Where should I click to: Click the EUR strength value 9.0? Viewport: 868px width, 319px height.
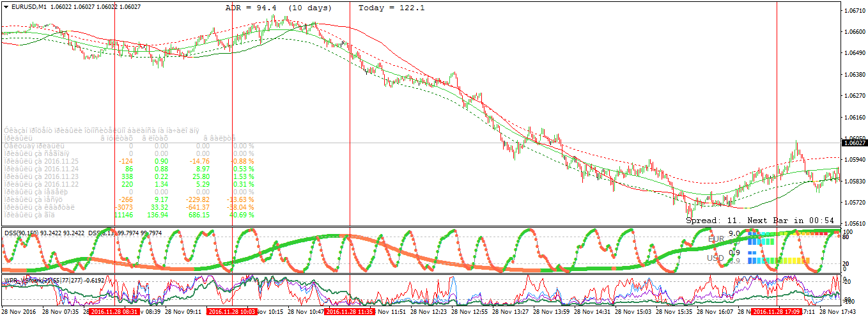pos(734,234)
